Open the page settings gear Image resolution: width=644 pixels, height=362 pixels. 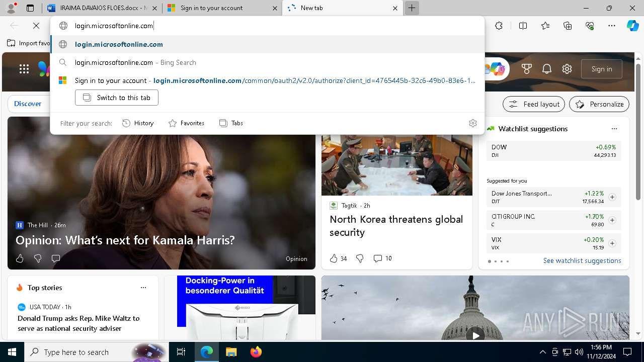(567, 69)
